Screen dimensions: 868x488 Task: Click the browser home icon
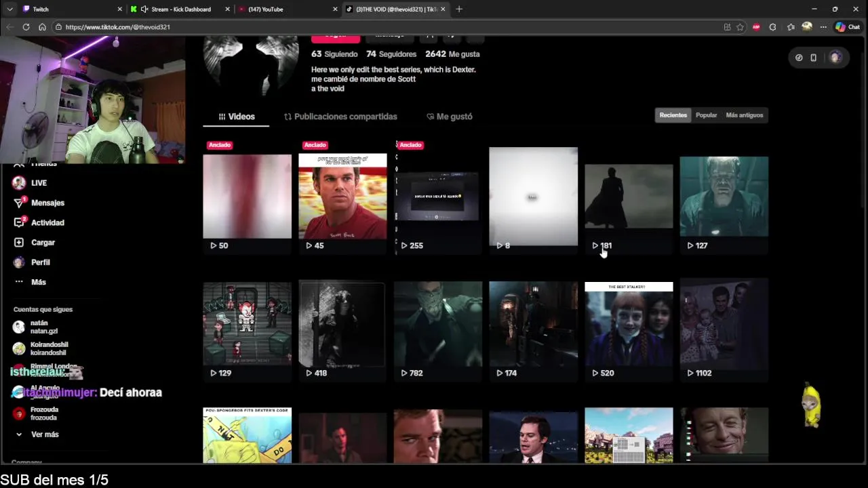[42, 27]
